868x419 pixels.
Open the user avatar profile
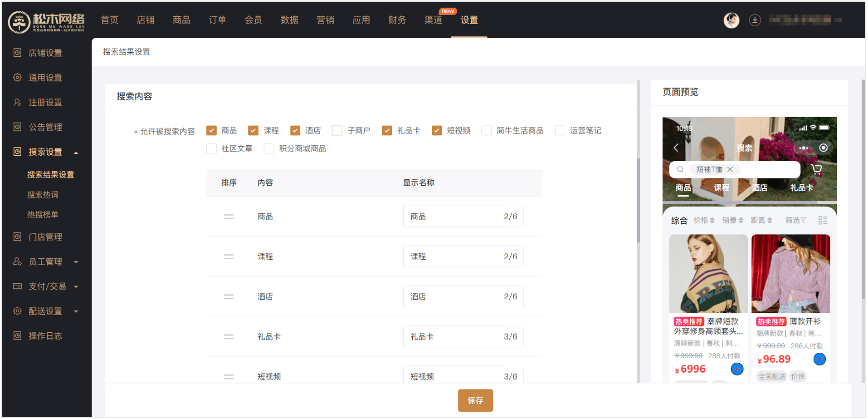click(x=731, y=20)
